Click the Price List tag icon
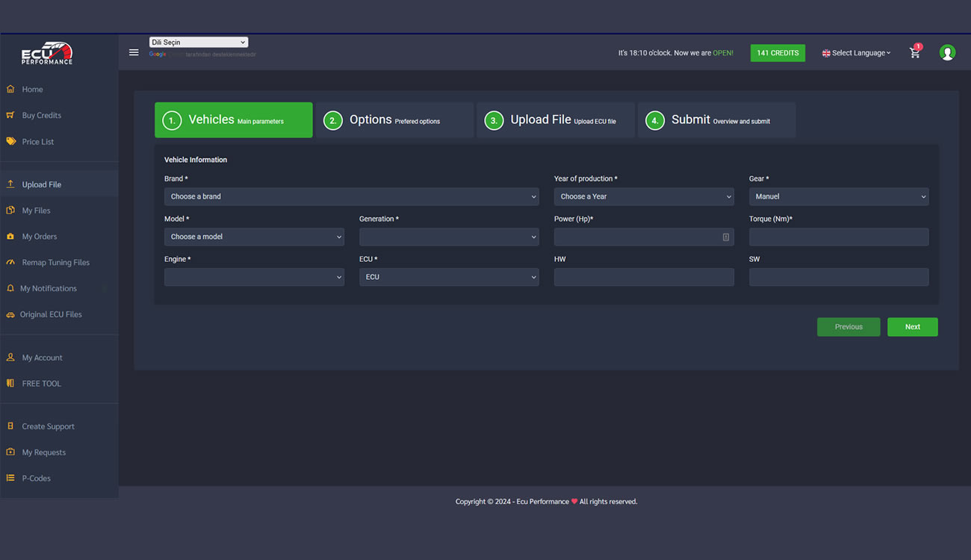Screen dimensions: 971x560 [x=10, y=142]
